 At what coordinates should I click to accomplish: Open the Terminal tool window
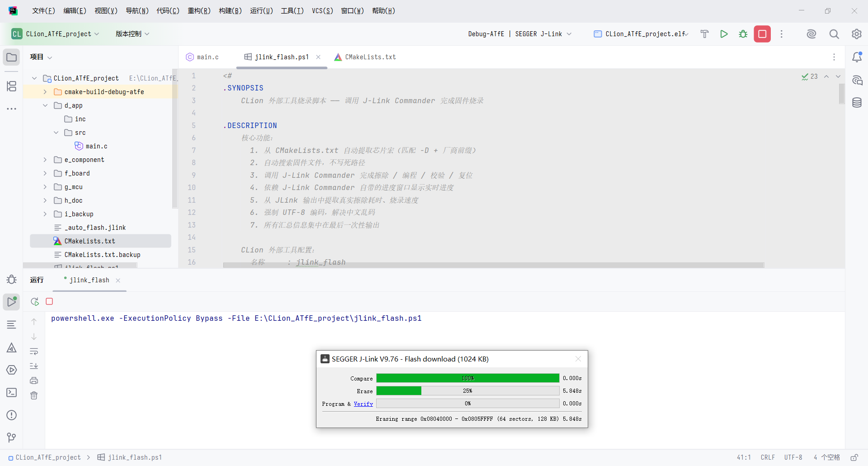(12, 393)
